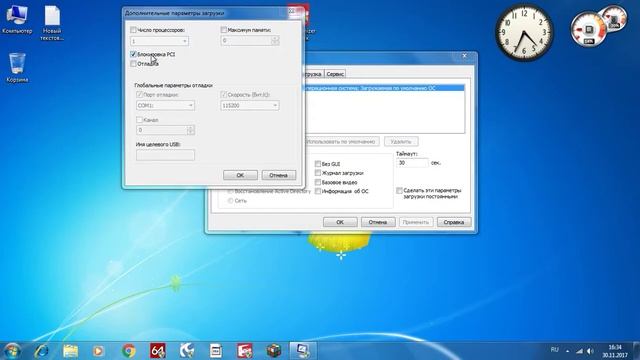
Task: Launch Google Chrome from the taskbar
Action: pyautogui.click(x=129, y=351)
